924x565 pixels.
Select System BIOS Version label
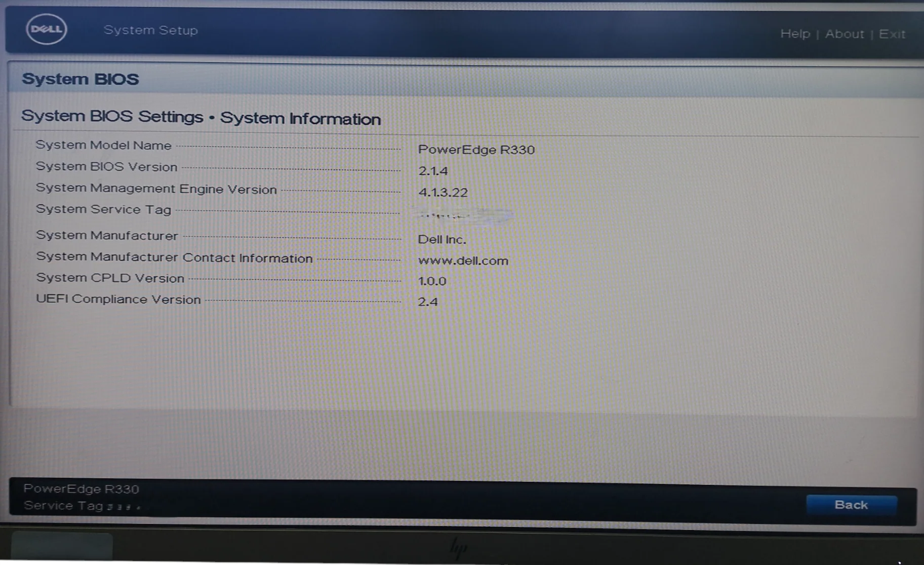(106, 167)
